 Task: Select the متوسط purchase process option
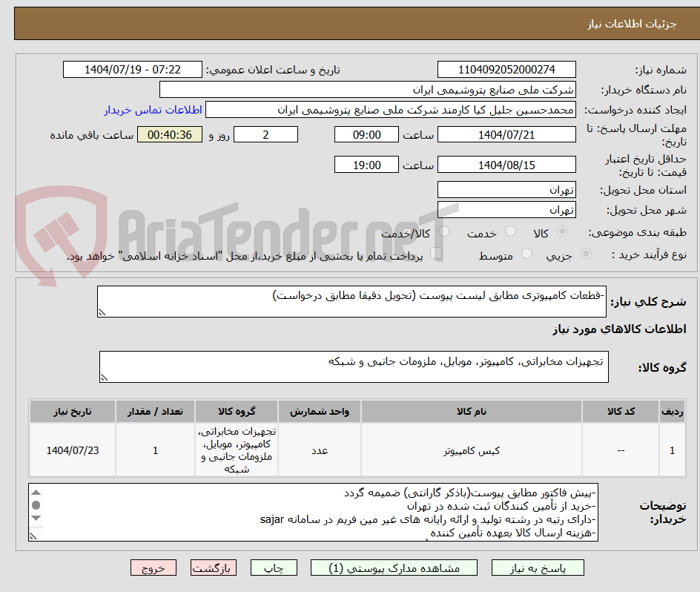[526, 251]
